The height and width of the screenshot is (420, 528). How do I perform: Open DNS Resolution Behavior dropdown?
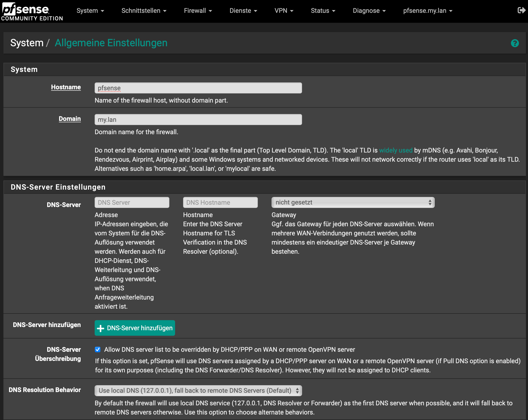[x=198, y=390]
